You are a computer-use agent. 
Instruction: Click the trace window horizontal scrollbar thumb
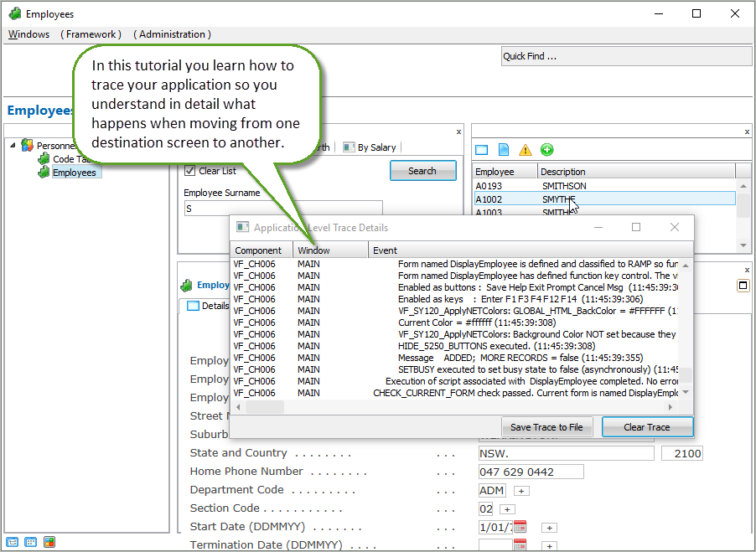pos(264,407)
